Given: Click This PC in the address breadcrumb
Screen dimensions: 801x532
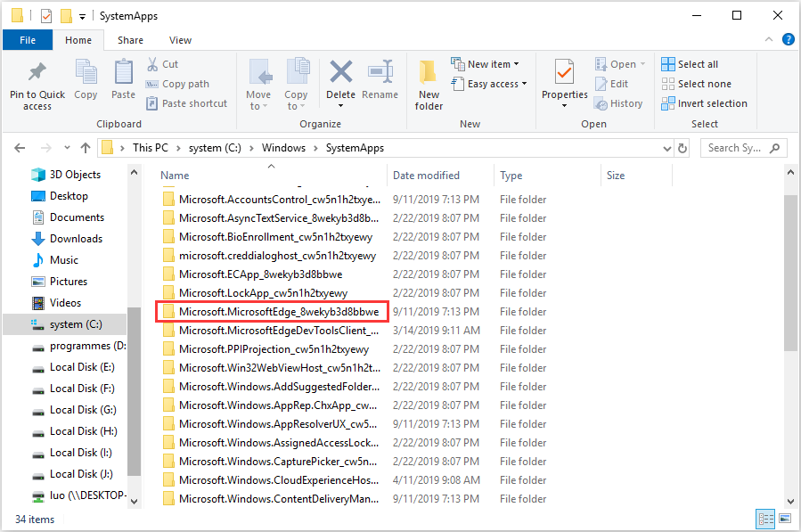Looking at the screenshot, I should click(x=151, y=148).
